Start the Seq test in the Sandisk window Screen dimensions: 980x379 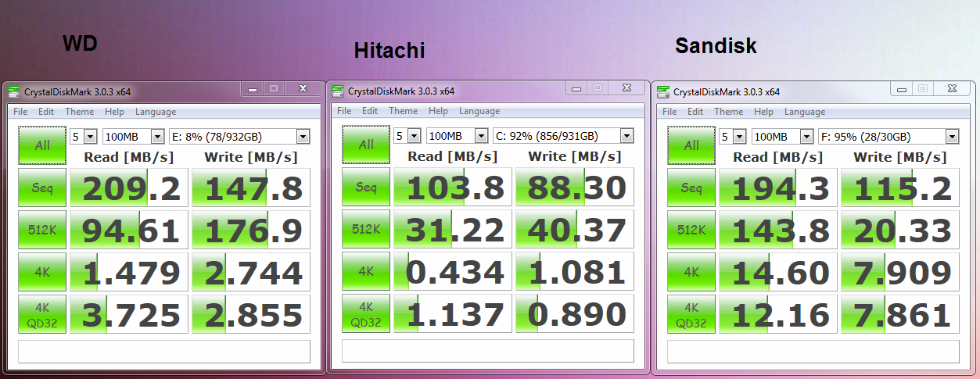coord(691,188)
